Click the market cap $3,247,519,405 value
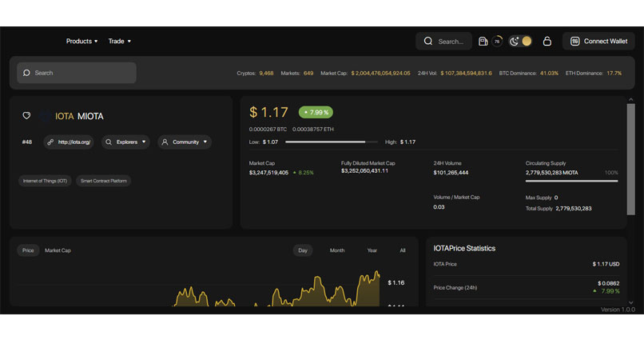Image resolution: width=644 pixels, height=344 pixels. click(x=268, y=173)
